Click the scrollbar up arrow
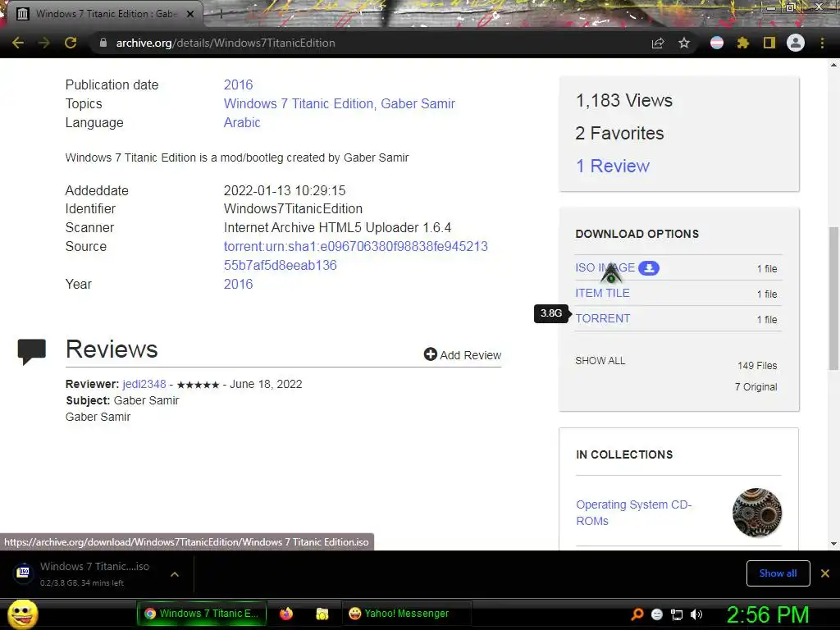This screenshot has width=840, height=630. pyautogui.click(x=833, y=65)
